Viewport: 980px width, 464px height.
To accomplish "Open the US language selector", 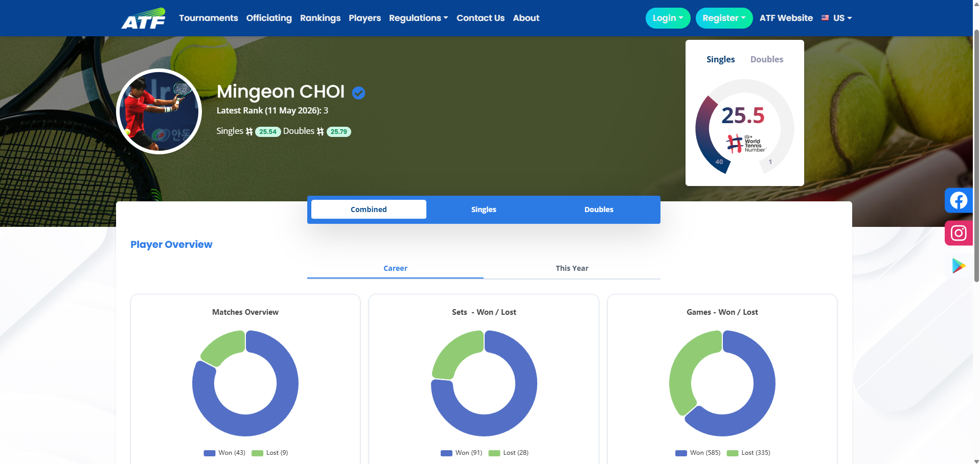I will pos(837,18).
